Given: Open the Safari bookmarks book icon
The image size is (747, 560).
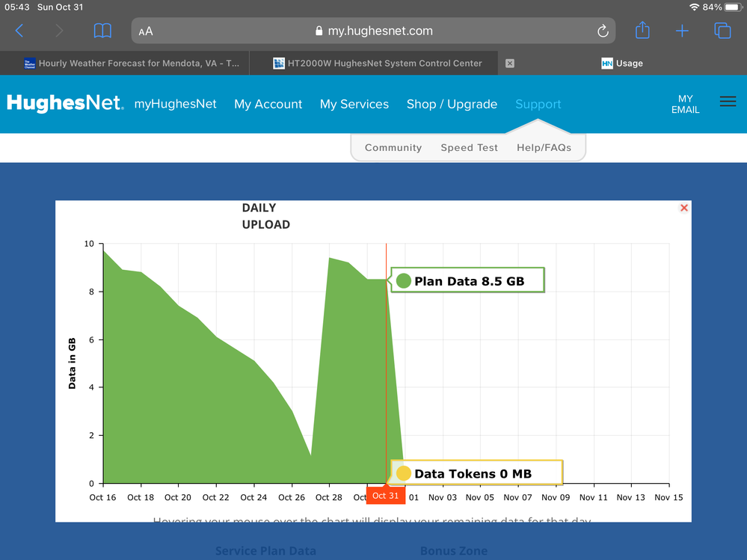Looking at the screenshot, I should click(x=102, y=31).
